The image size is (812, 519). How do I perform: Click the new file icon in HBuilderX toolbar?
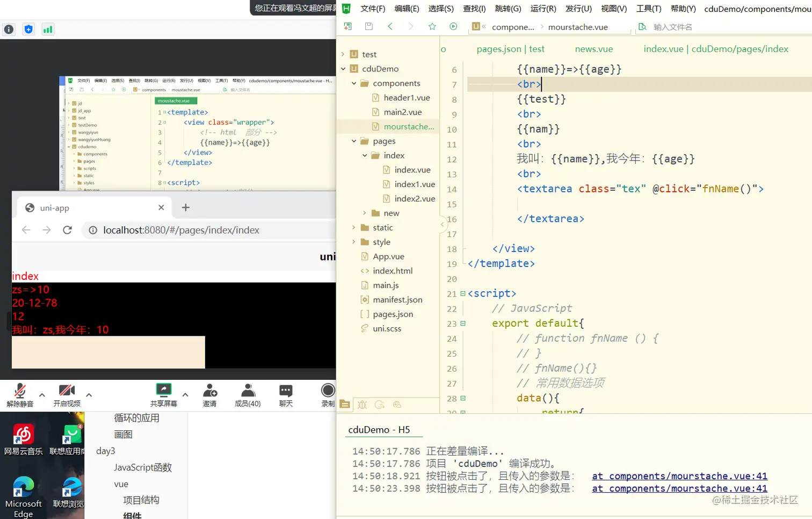(348, 26)
